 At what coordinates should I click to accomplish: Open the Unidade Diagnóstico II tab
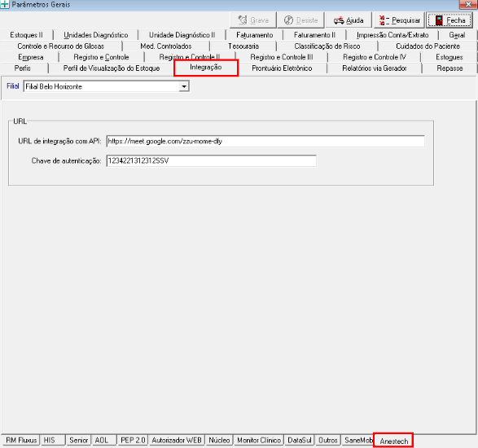pyautogui.click(x=182, y=35)
